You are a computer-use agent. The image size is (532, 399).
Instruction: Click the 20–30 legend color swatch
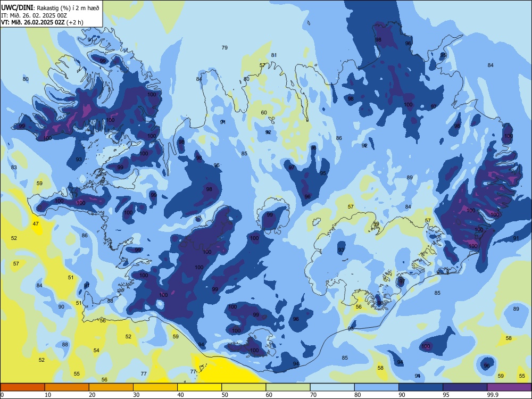111,387
